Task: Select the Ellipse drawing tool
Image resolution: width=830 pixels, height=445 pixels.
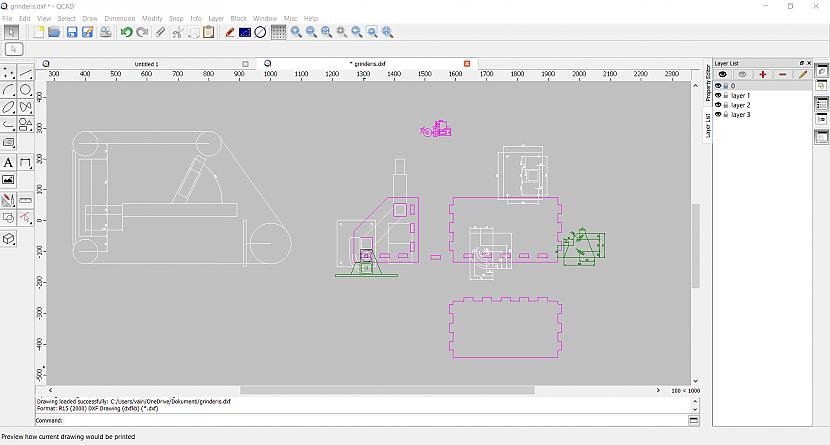Action: (8, 107)
